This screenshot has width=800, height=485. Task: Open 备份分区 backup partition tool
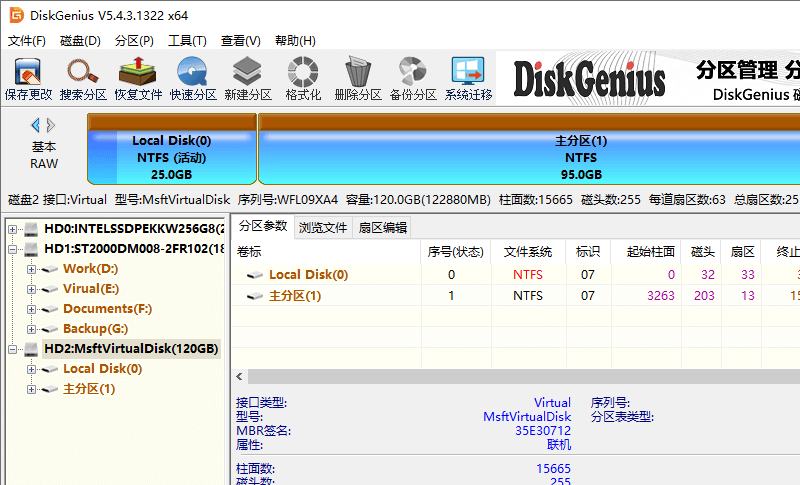pyautogui.click(x=413, y=79)
